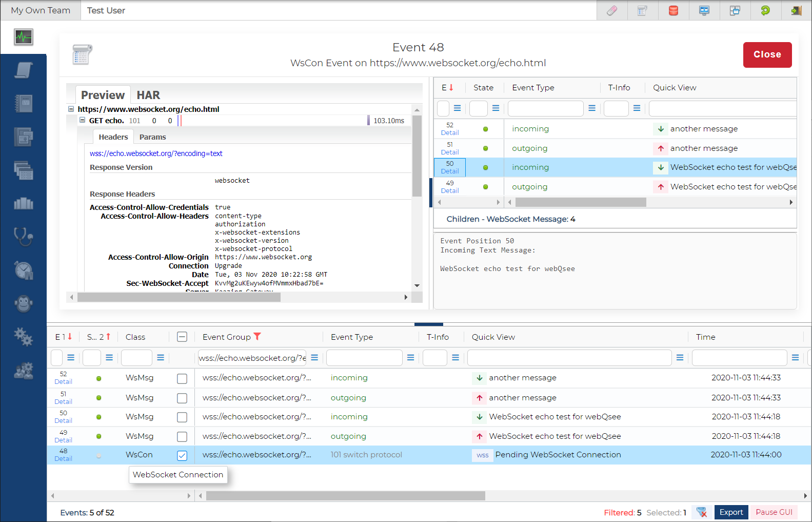Open the stacked tables sidebar icon
812x522 pixels.
coord(24,170)
